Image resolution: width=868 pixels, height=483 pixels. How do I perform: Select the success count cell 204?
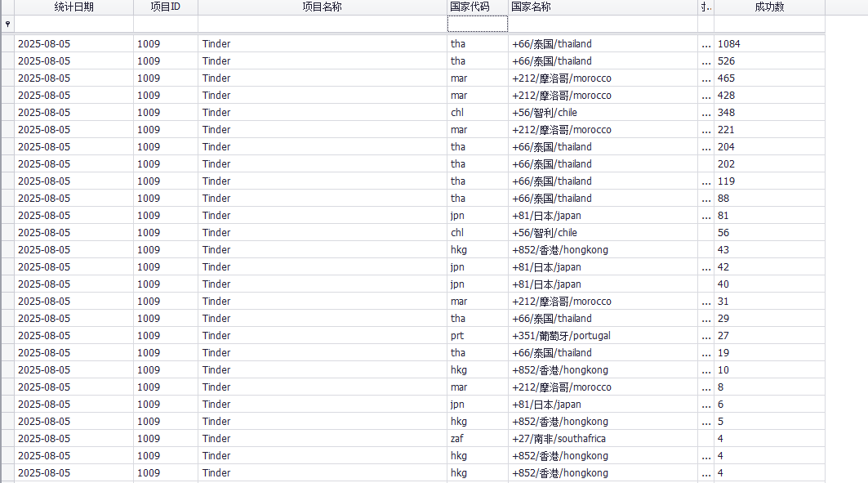pos(769,147)
